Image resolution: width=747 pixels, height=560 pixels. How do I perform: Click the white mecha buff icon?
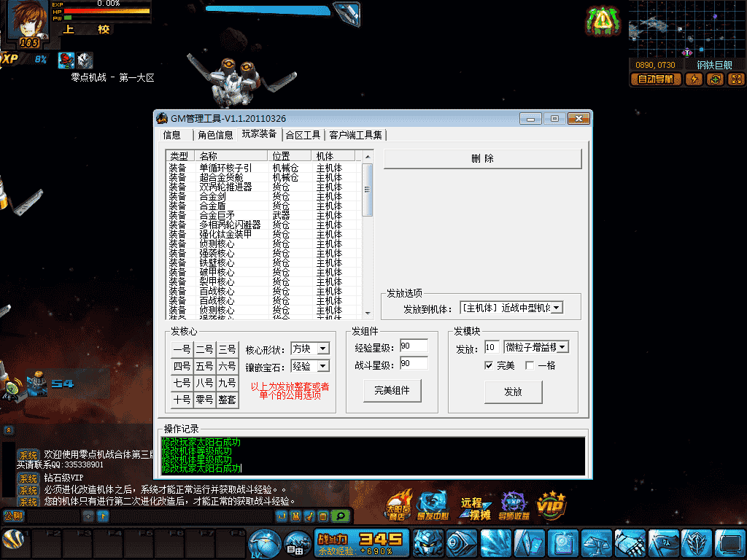(85, 61)
